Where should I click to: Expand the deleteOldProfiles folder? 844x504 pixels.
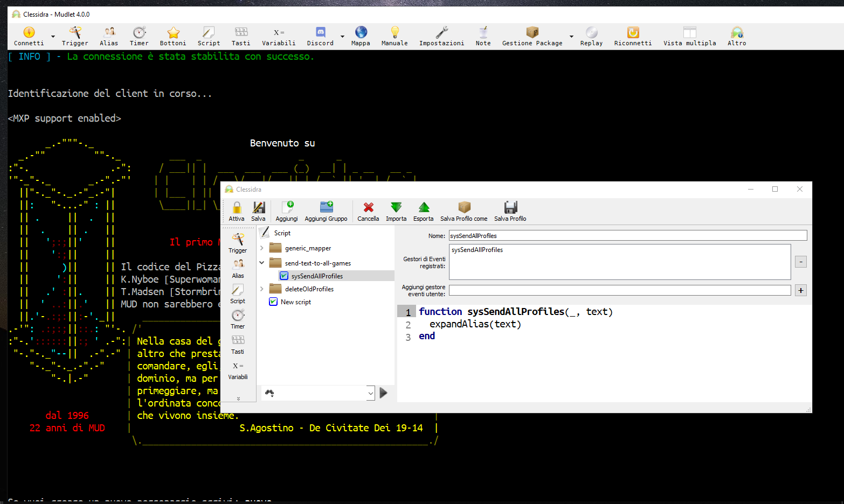point(262,289)
